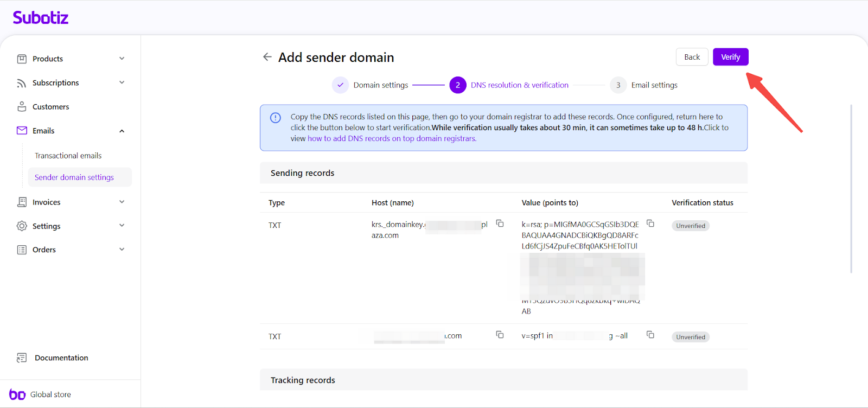Expand the Invoices menu
The height and width of the screenshot is (408, 868).
pyautogui.click(x=122, y=202)
